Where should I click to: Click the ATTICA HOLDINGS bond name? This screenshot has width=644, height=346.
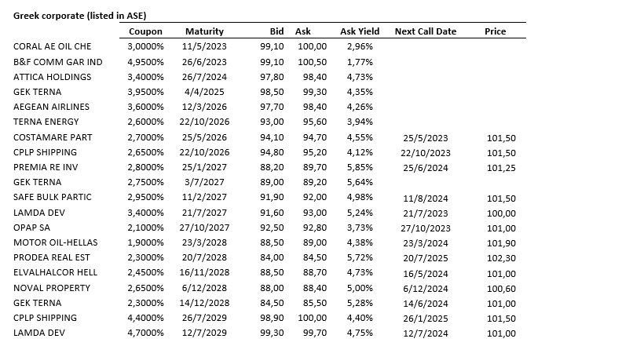tap(53, 77)
